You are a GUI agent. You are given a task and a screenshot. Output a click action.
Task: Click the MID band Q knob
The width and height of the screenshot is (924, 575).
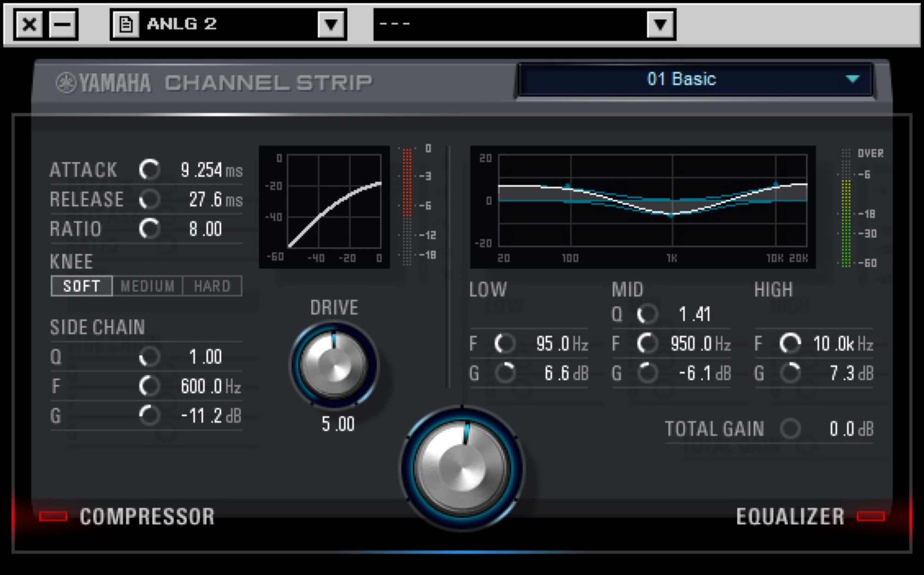pos(647,314)
